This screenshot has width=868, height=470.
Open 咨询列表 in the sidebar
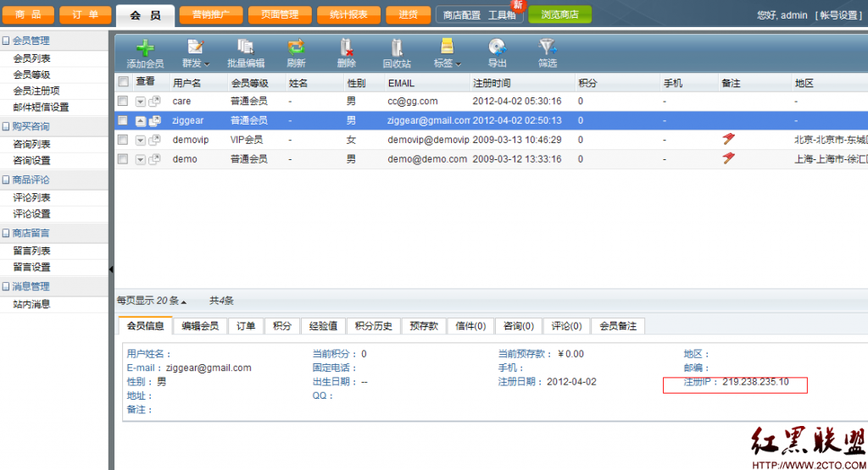tap(32, 144)
